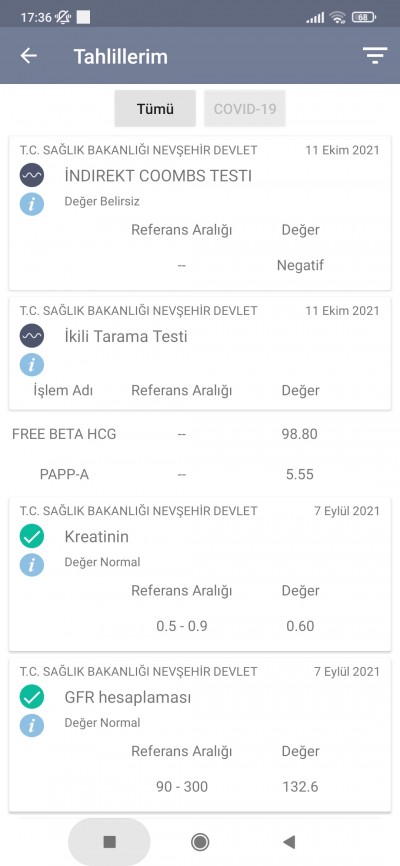400x866 pixels.
Task: Tap green checkmark icon beside Kreatinin
Action: [31, 536]
